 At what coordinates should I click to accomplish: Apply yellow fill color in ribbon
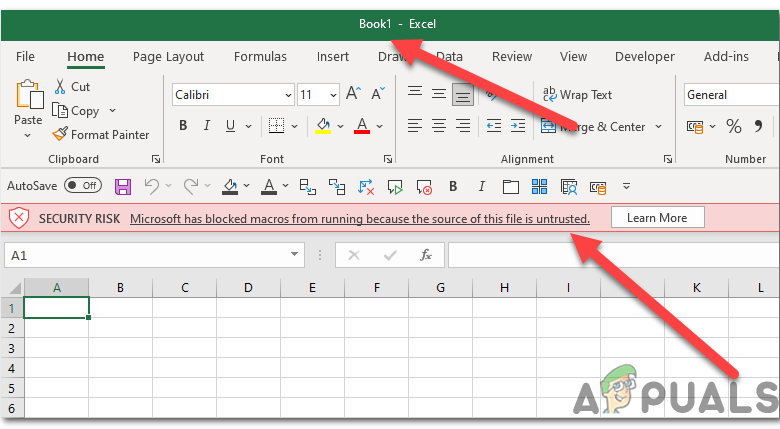click(x=323, y=126)
